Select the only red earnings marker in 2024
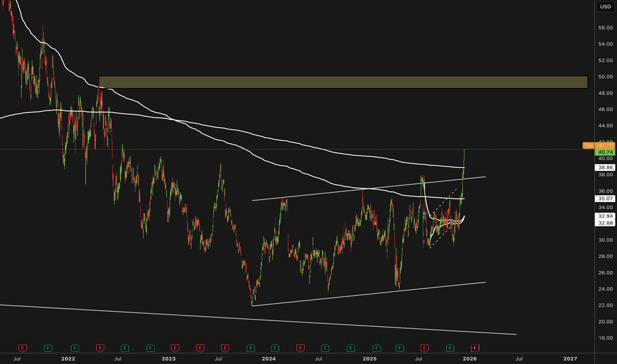The image size is (617, 364). [301, 348]
